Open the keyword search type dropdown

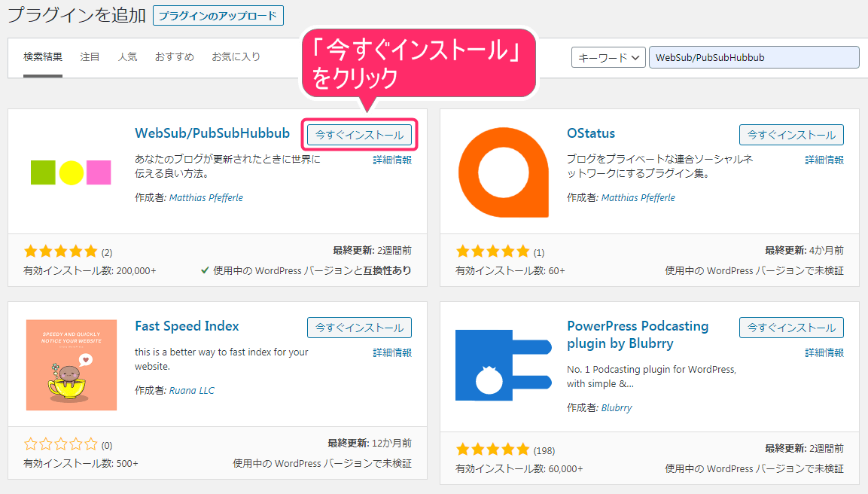coord(608,57)
